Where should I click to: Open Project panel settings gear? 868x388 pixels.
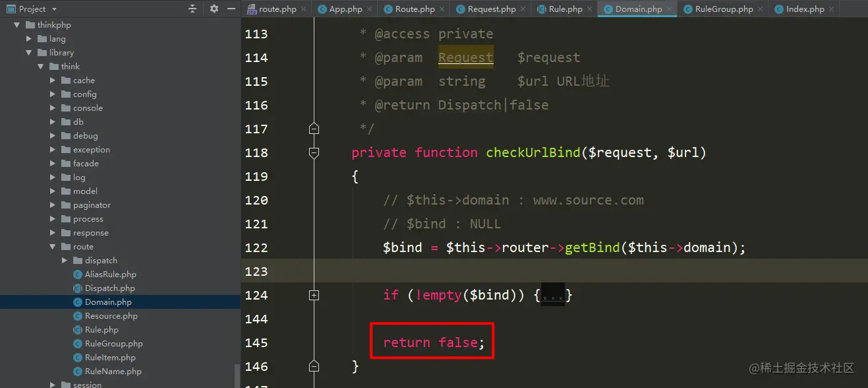click(214, 9)
